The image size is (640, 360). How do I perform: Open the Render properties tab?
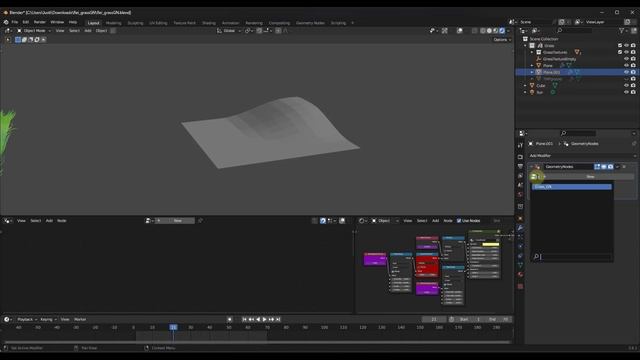coord(520,157)
